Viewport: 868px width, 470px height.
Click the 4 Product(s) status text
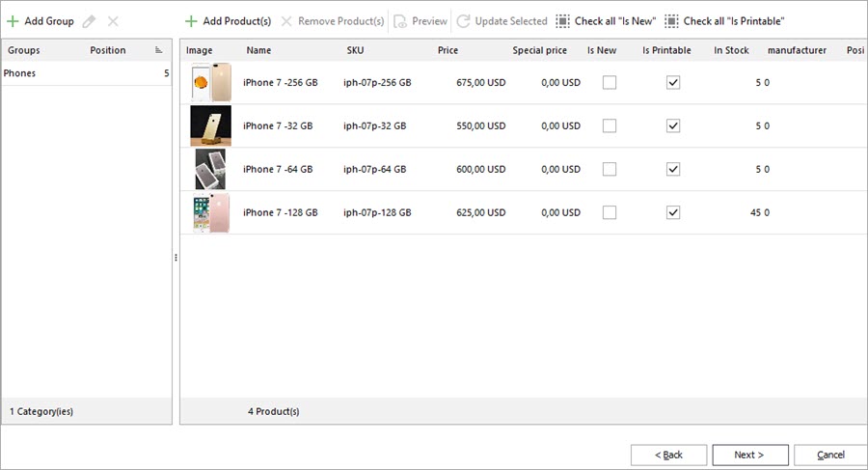(x=274, y=411)
